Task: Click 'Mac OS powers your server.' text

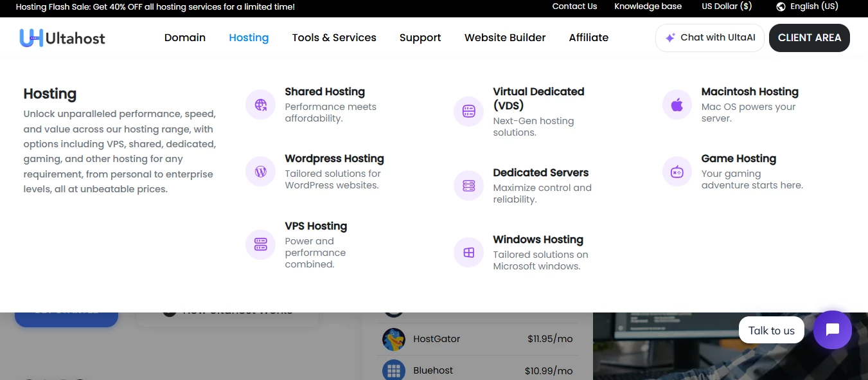Action: pos(748,113)
